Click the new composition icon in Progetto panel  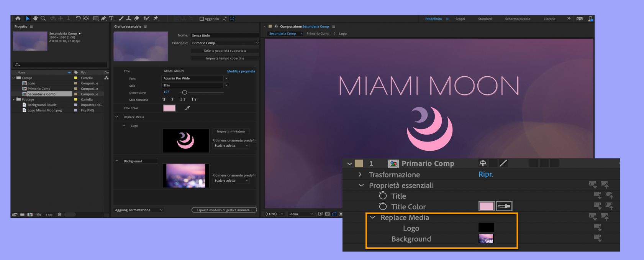(x=30, y=214)
